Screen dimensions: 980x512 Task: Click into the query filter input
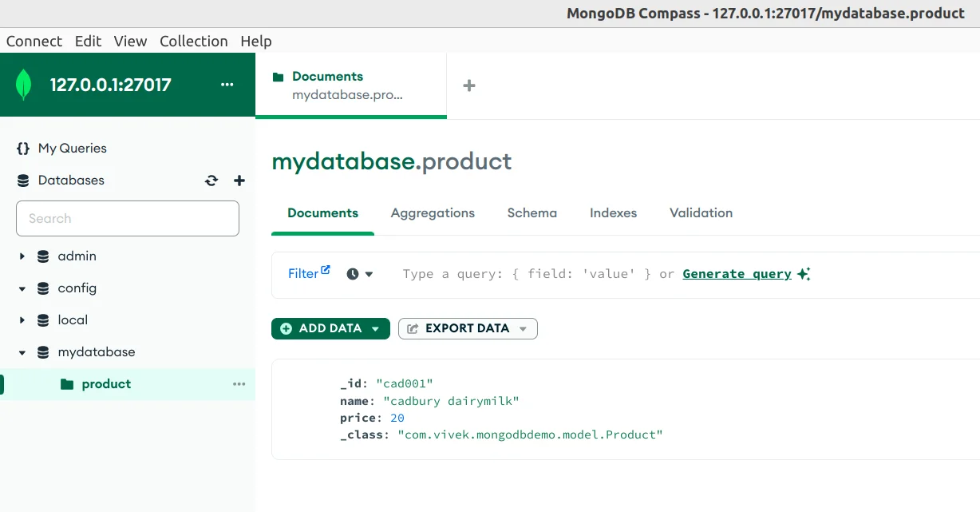[539, 274]
